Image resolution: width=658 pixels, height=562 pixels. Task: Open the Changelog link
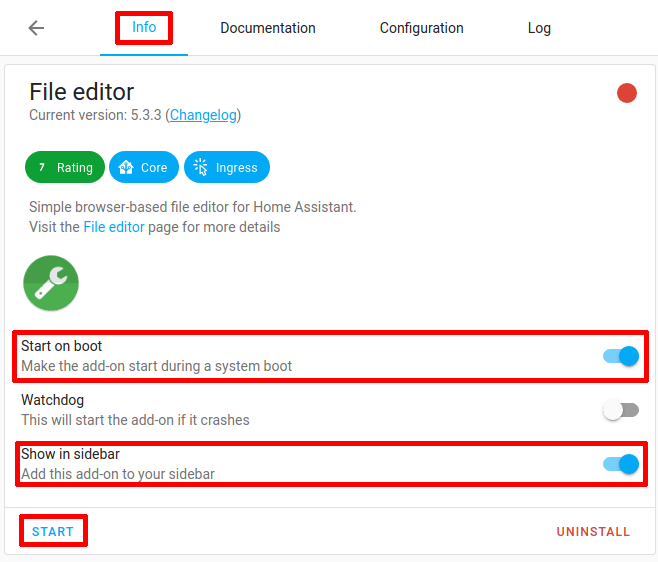pyautogui.click(x=204, y=115)
